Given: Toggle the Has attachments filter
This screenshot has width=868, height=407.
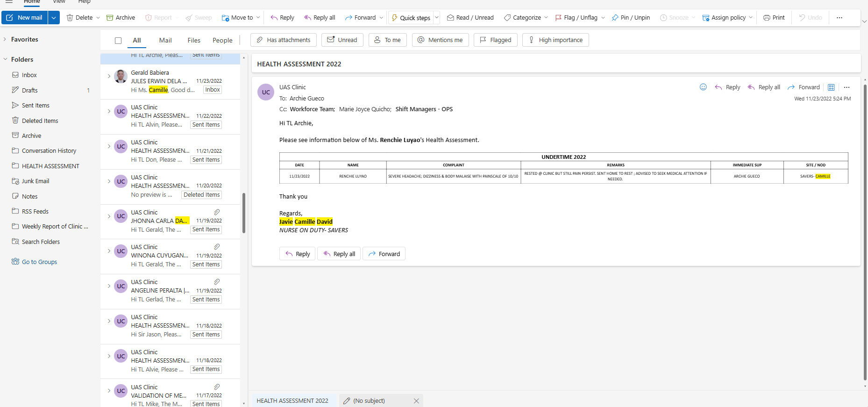Looking at the screenshot, I should tap(284, 40).
